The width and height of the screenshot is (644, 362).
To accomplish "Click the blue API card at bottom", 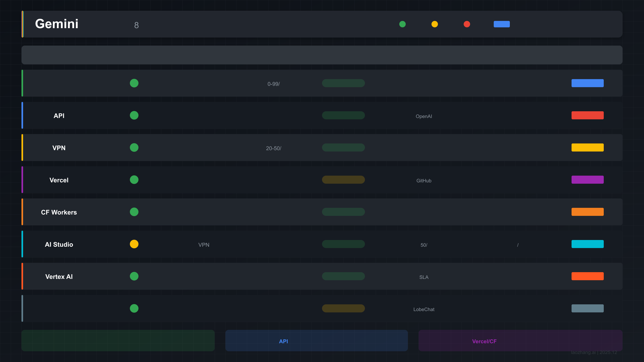I will (x=317, y=341).
